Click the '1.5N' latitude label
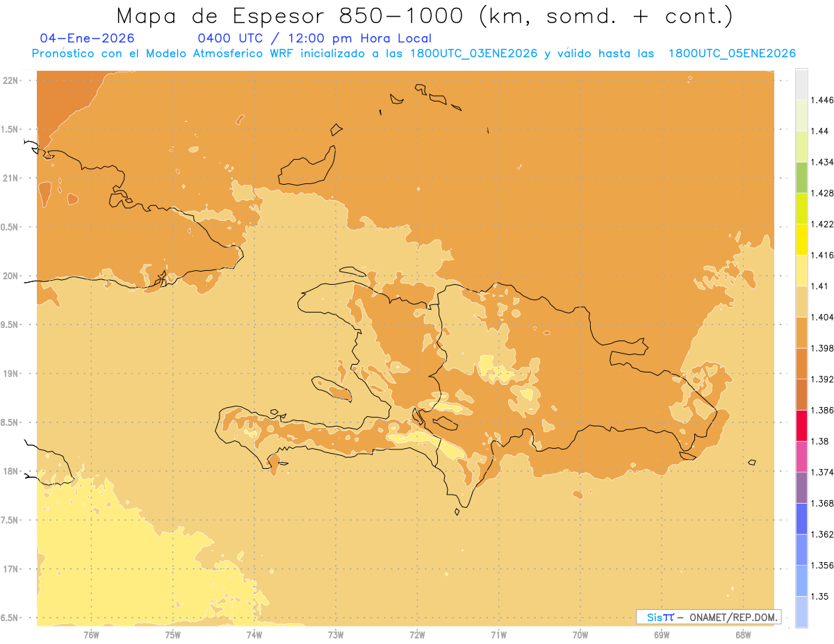Viewport: 834px width, 644px height. (10, 129)
